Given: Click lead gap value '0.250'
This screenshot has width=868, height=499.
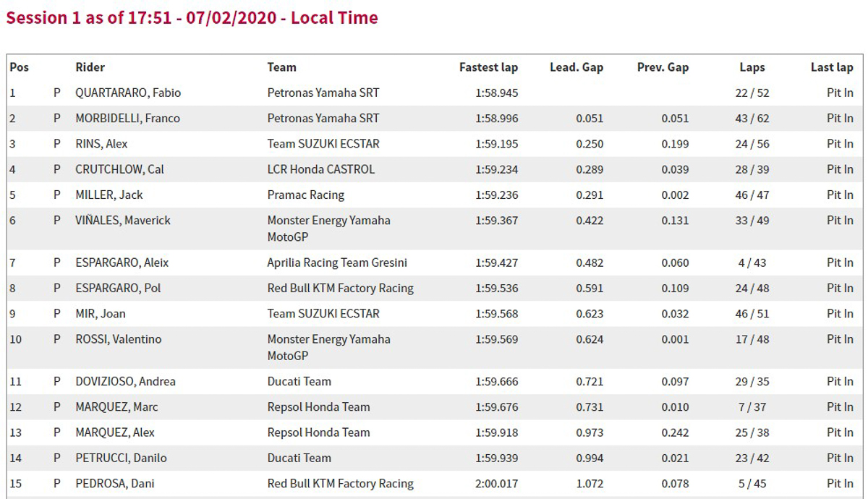Looking at the screenshot, I should click(590, 143).
